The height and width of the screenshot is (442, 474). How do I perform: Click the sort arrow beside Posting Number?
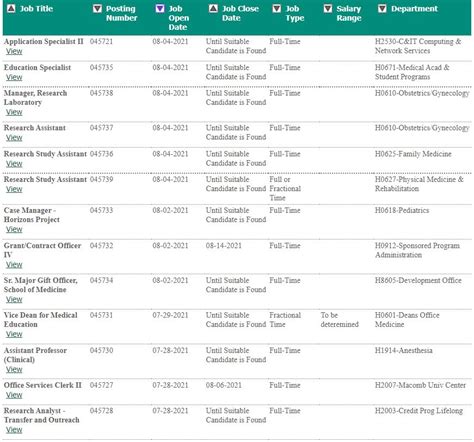click(x=97, y=9)
